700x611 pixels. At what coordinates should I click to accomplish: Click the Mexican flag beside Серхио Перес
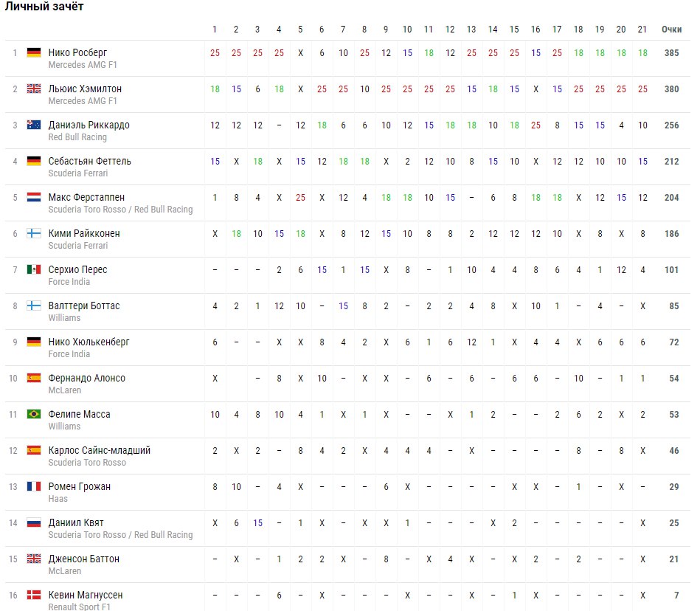[33, 270]
